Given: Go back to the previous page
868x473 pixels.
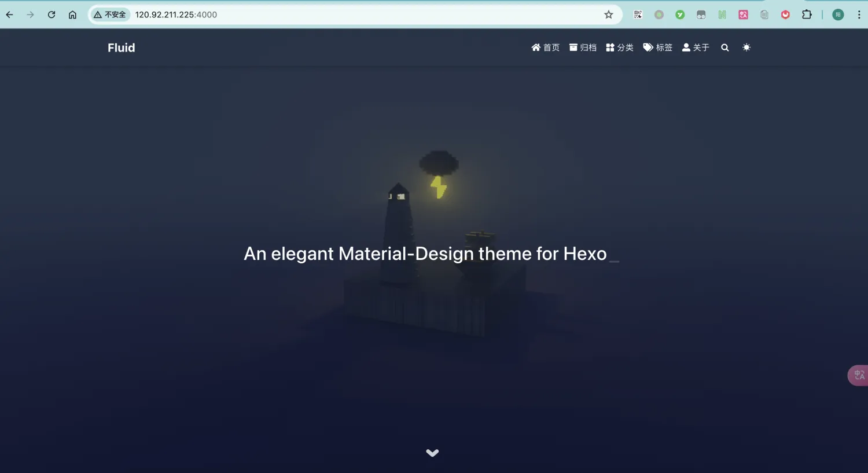Looking at the screenshot, I should (x=10, y=14).
